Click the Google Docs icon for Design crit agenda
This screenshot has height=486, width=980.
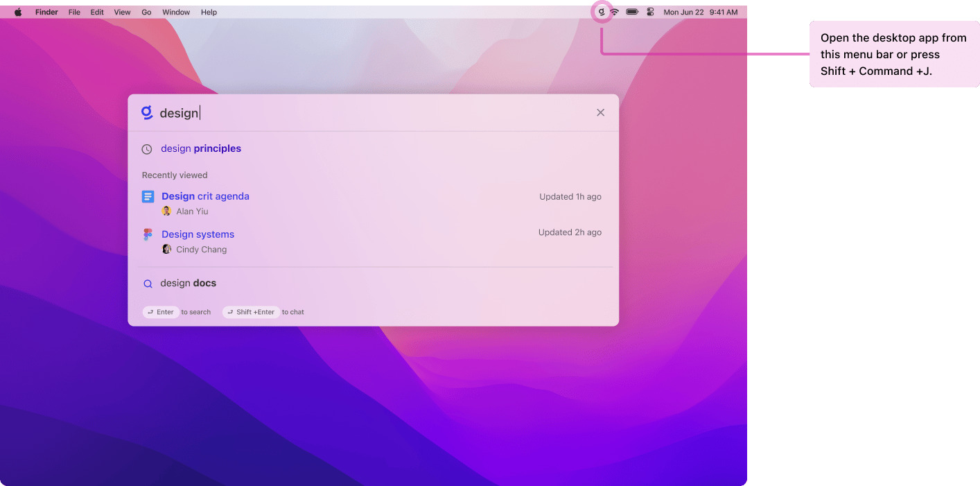tap(148, 196)
